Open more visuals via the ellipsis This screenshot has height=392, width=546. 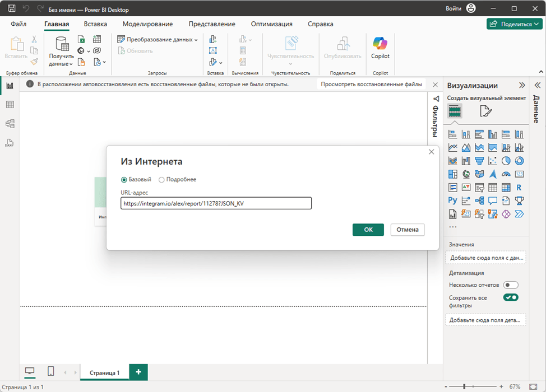tap(453, 227)
